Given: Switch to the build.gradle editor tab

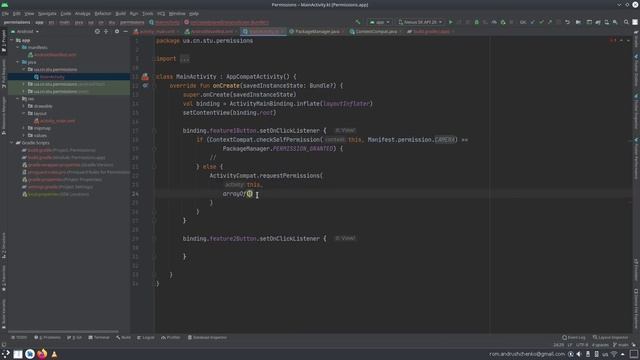Looking at the screenshot, I should click(x=430, y=31).
